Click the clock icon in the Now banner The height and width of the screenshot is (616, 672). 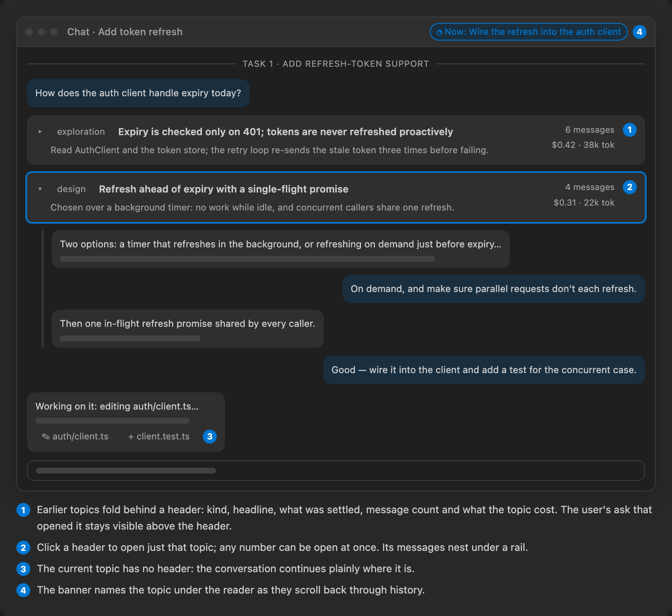(x=439, y=32)
